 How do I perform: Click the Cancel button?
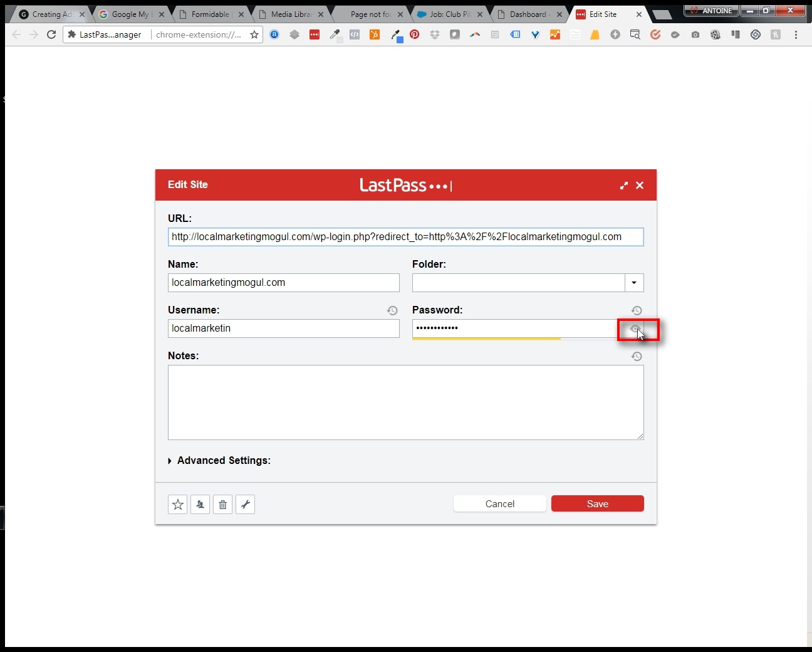point(500,503)
